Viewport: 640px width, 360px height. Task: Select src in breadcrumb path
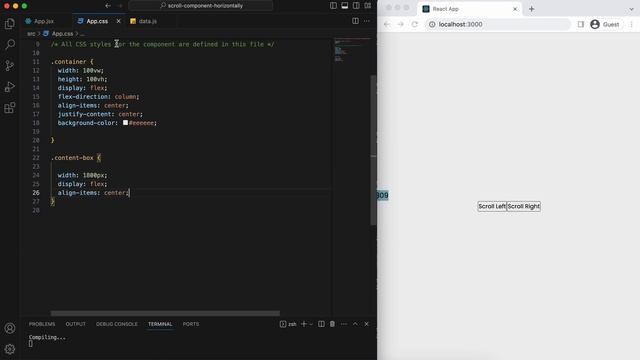pos(31,34)
